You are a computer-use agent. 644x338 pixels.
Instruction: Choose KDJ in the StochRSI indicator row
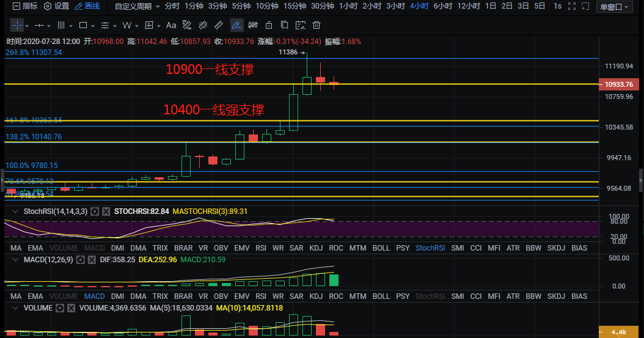[316, 248]
